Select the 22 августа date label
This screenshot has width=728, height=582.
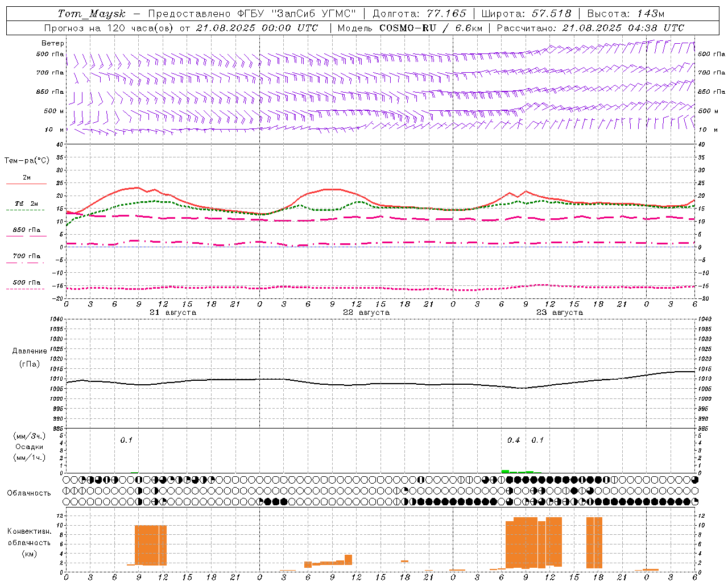366,313
